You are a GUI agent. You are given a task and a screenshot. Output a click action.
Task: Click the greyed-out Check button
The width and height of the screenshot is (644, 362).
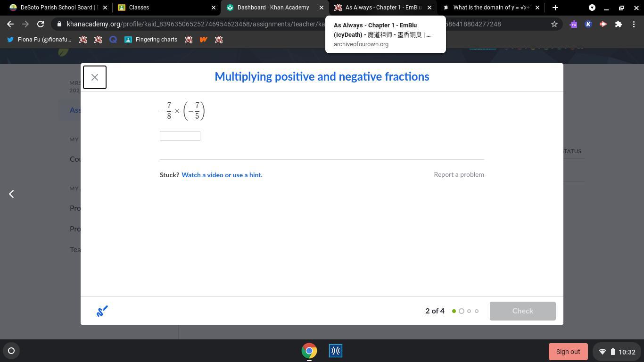[522, 311]
